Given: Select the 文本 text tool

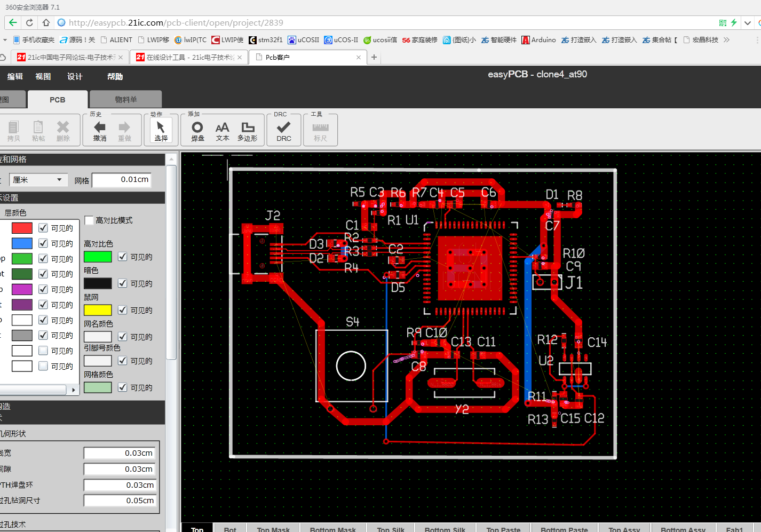Looking at the screenshot, I should pyautogui.click(x=223, y=130).
